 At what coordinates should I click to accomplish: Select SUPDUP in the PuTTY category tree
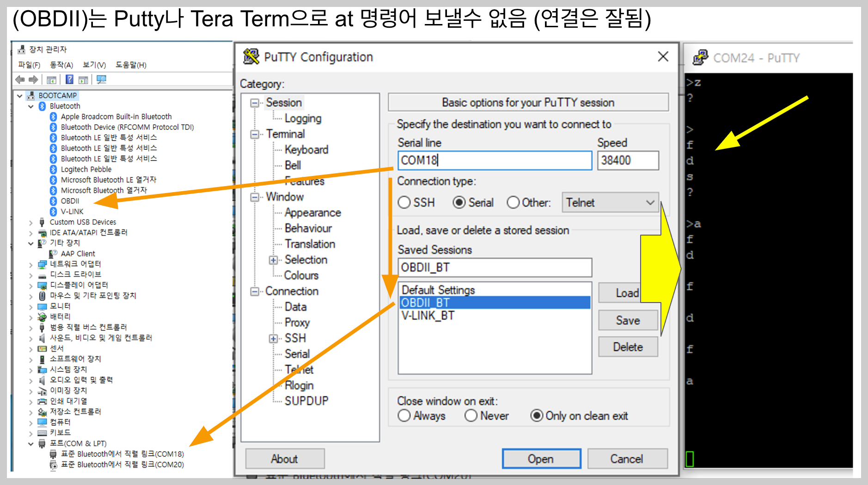(x=306, y=401)
